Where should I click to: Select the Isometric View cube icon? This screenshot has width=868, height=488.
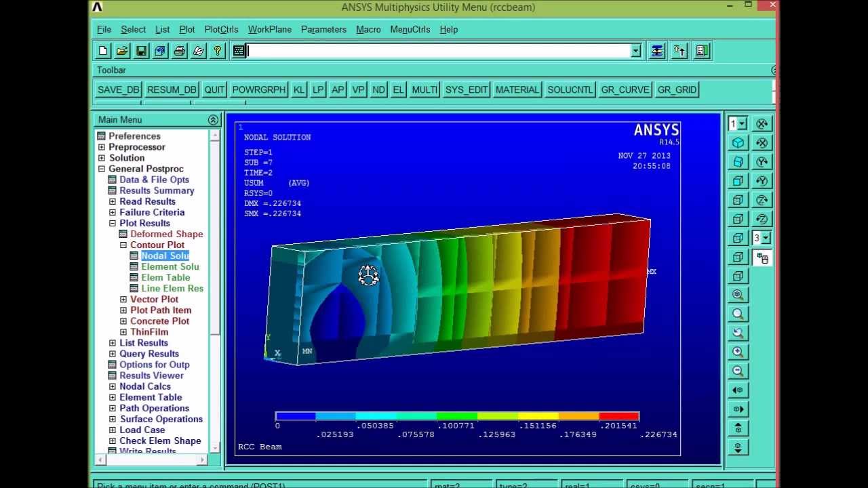pos(738,143)
